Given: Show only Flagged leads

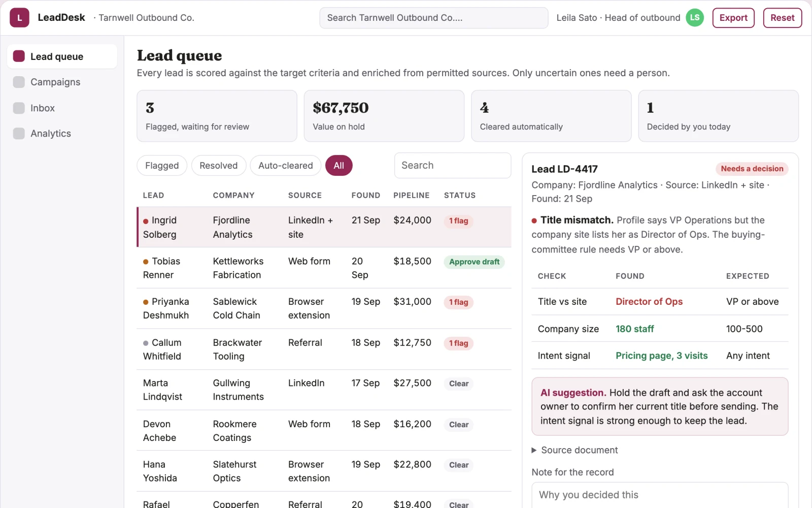Looking at the screenshot, I should tap(162, 166).
